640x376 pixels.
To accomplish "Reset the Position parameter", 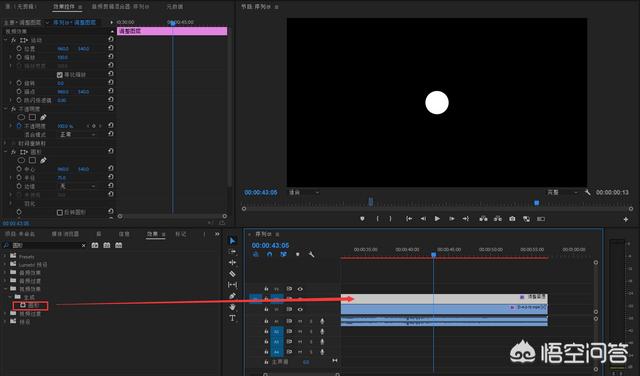I will 111,48.
